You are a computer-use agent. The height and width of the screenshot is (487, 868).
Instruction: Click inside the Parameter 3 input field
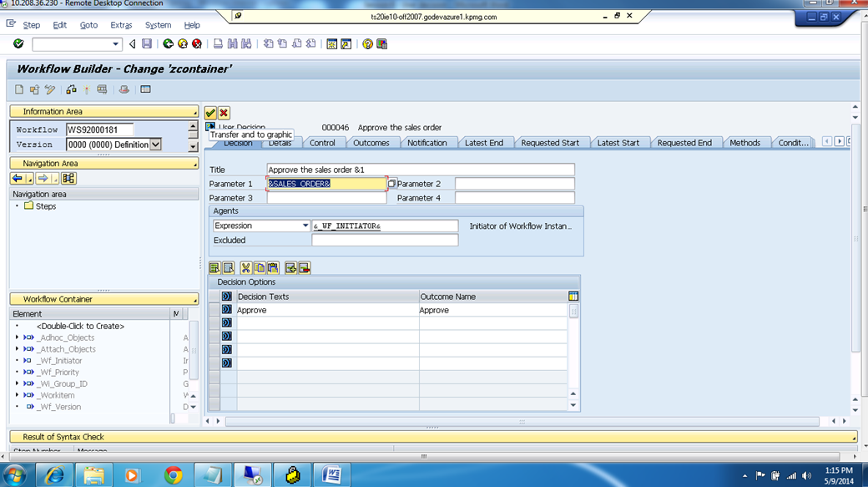[325, 197]
